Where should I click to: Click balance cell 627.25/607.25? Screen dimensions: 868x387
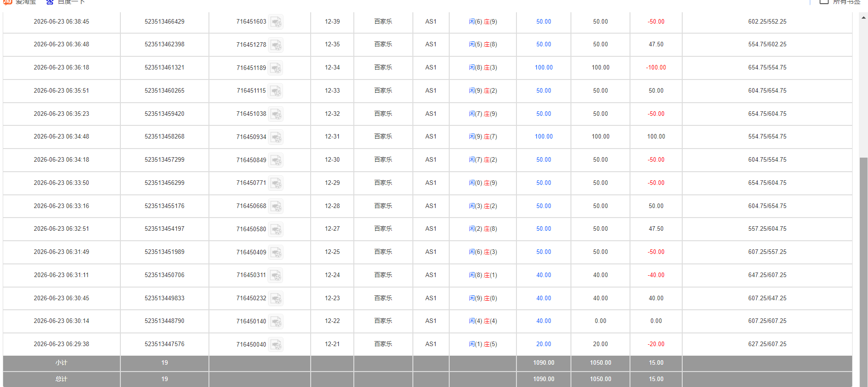point(767,344)
